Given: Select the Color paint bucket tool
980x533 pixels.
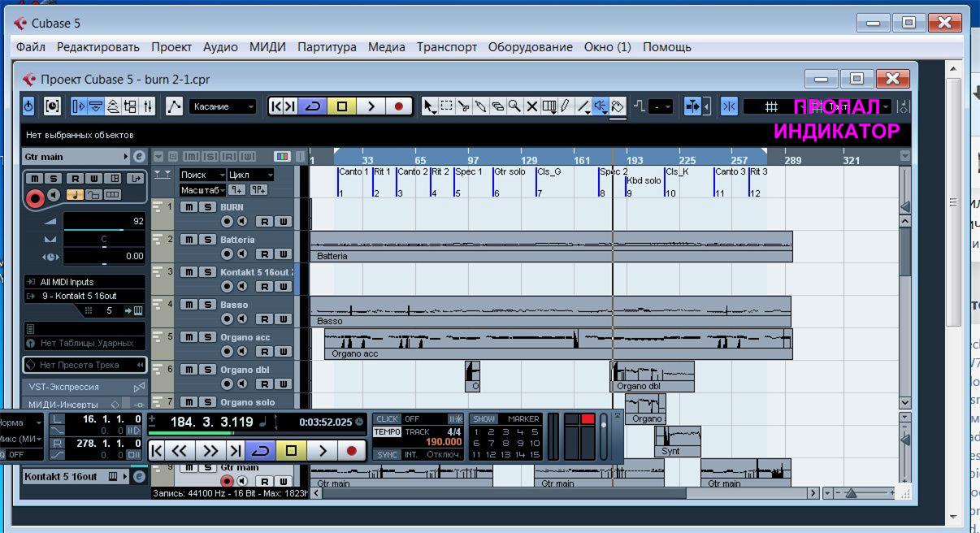Looking at the screenshot, I should tap(618, 106).
